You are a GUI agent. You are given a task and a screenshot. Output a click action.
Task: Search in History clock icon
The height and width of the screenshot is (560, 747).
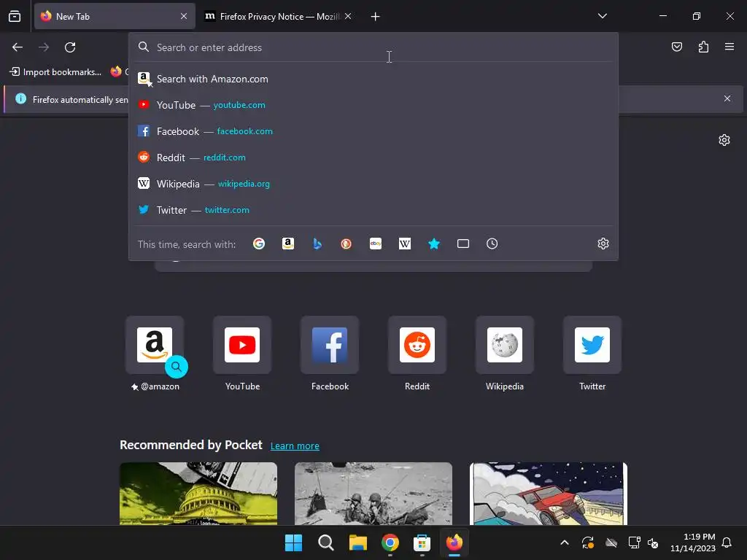coord(492,244)
